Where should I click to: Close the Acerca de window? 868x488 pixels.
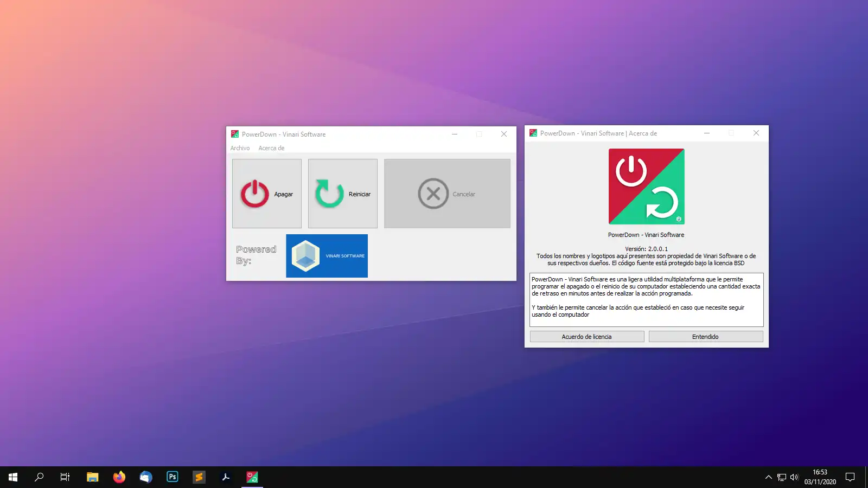coord(756,133)
